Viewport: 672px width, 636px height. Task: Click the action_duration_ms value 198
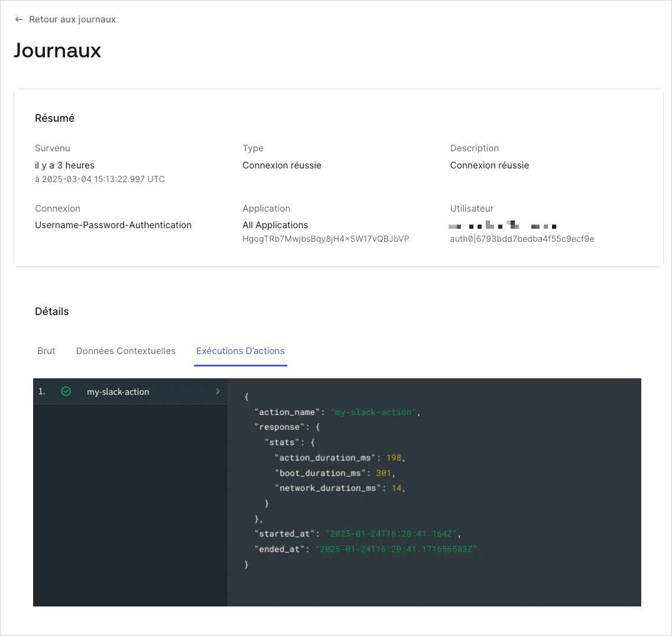(x=394, y=457)
